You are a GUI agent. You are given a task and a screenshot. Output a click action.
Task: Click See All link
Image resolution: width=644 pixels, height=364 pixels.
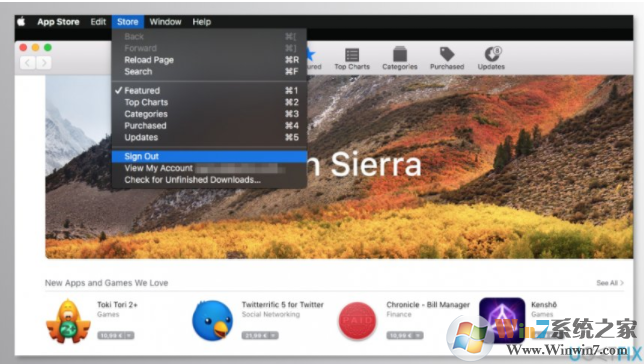point(610,283)
